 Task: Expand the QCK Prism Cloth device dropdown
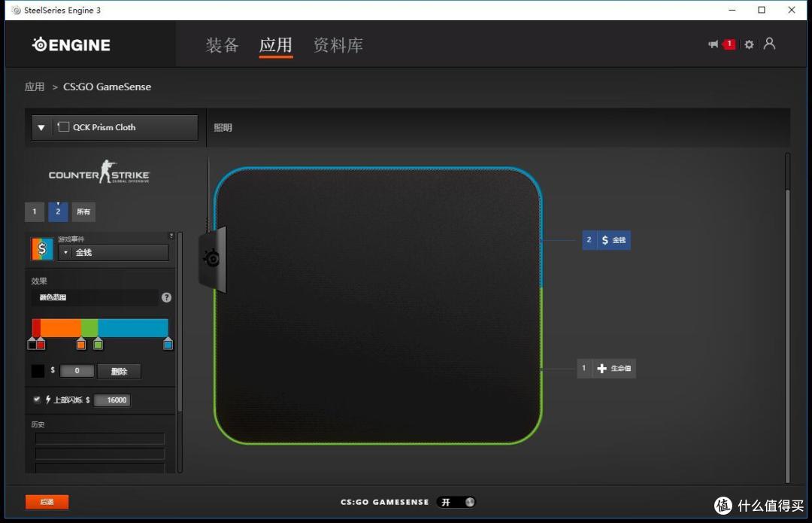[x=115, y=127]
